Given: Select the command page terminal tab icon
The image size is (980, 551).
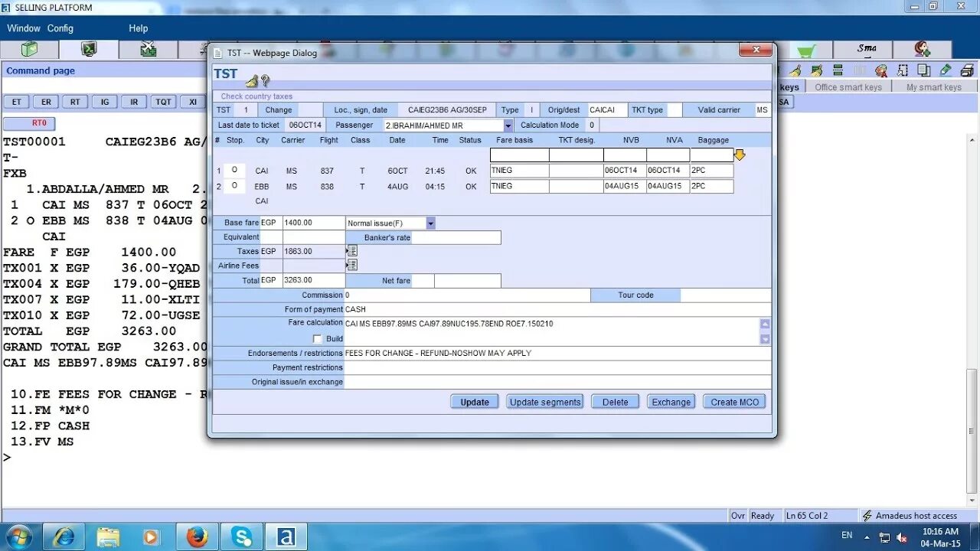Looking at the screenshot, I should click(89, 50).
